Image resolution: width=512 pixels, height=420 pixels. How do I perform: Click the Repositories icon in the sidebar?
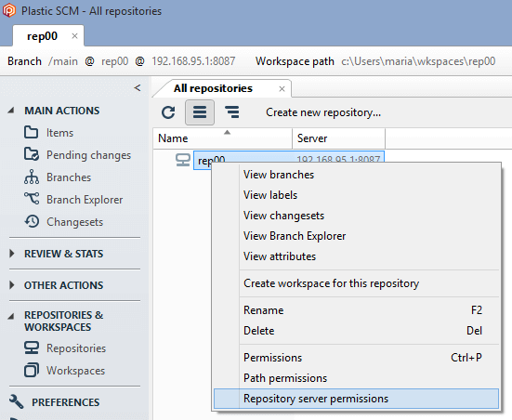click(x=32, y=348)
